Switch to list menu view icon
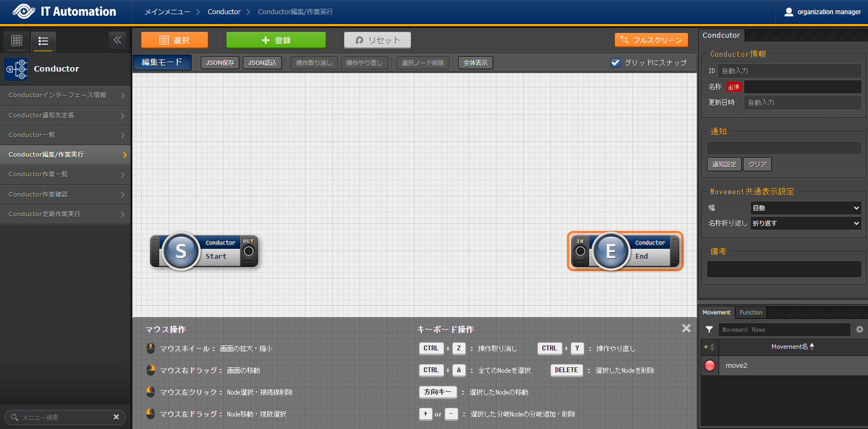The height and width of the screenshot is (429, 868). click(43, 41)
